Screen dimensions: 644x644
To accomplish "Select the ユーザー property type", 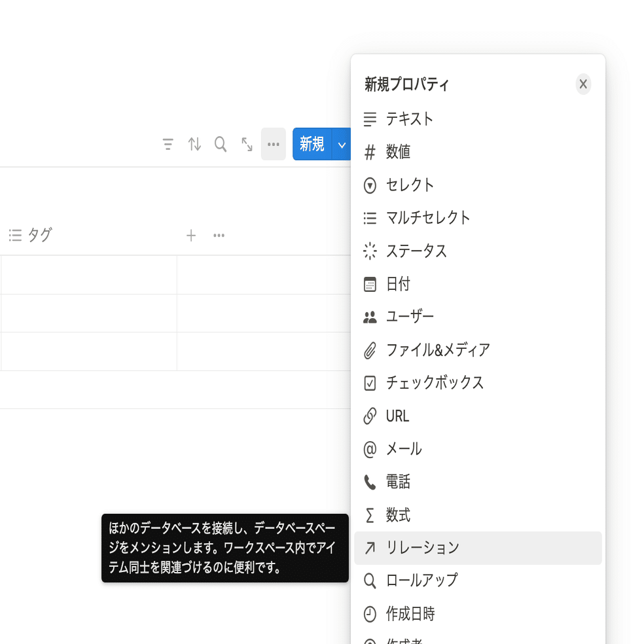I will click(x=478, y=317).
